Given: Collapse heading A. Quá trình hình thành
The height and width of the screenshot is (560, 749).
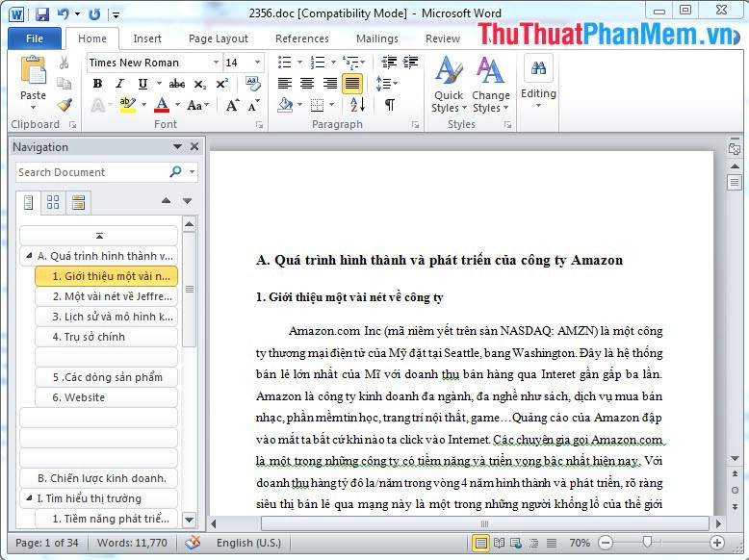Looking at the screenshot, I should point(29,256).
